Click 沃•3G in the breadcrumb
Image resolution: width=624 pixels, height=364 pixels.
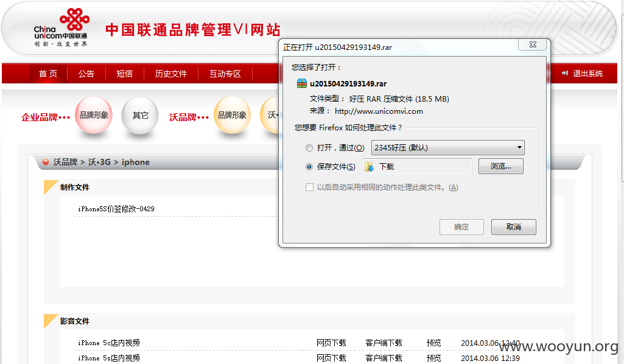click(x=99, y=162)
